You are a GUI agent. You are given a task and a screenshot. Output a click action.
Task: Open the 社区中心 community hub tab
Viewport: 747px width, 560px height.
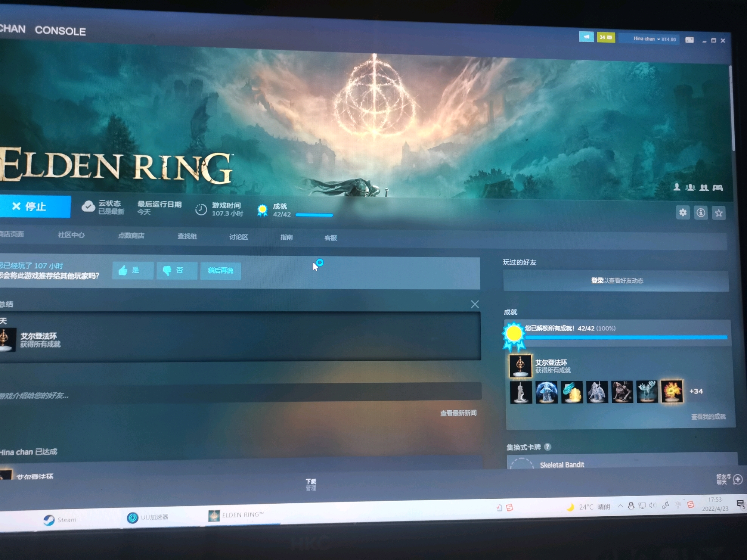[71, 235]
